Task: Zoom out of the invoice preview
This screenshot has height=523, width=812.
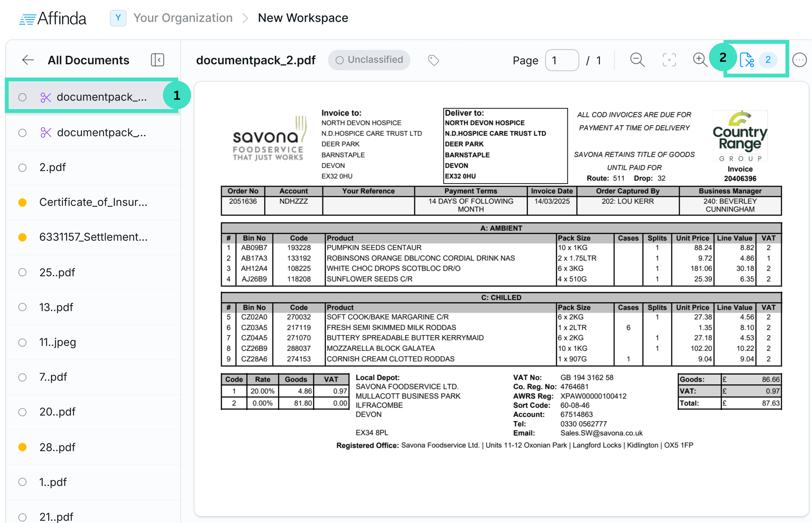Action: [x=637, y=60]
